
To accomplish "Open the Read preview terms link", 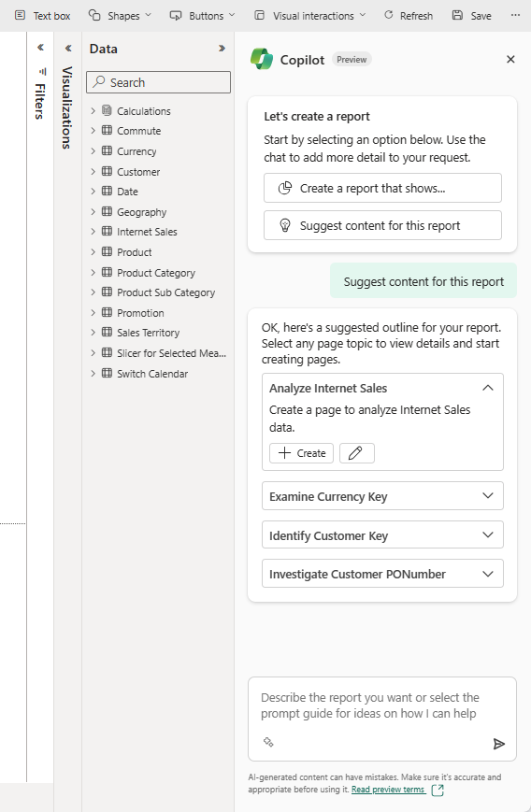I will pos(388,790).
